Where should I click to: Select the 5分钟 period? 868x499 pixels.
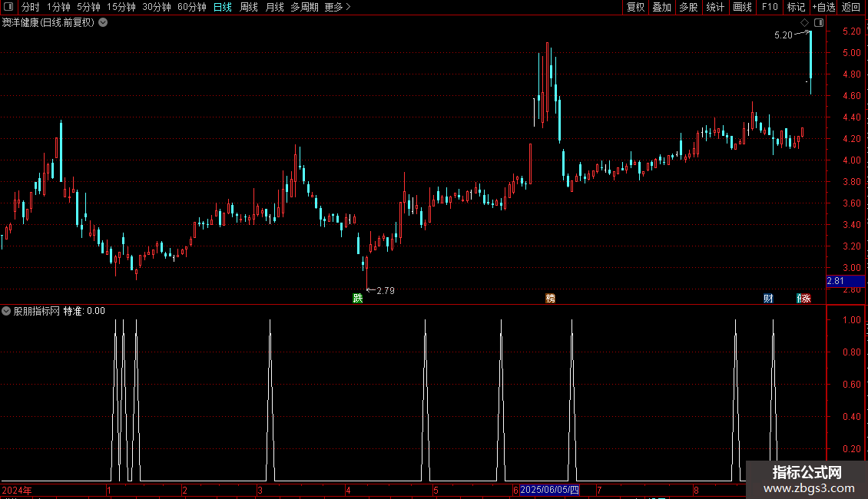[x=88, y=7]
